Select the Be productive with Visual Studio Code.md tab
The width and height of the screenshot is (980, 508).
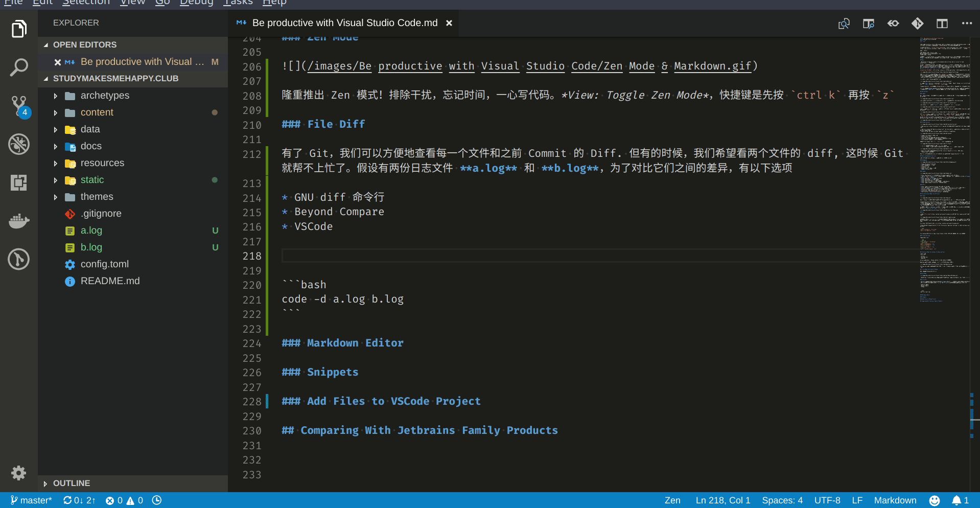click(x=343, y=23)
